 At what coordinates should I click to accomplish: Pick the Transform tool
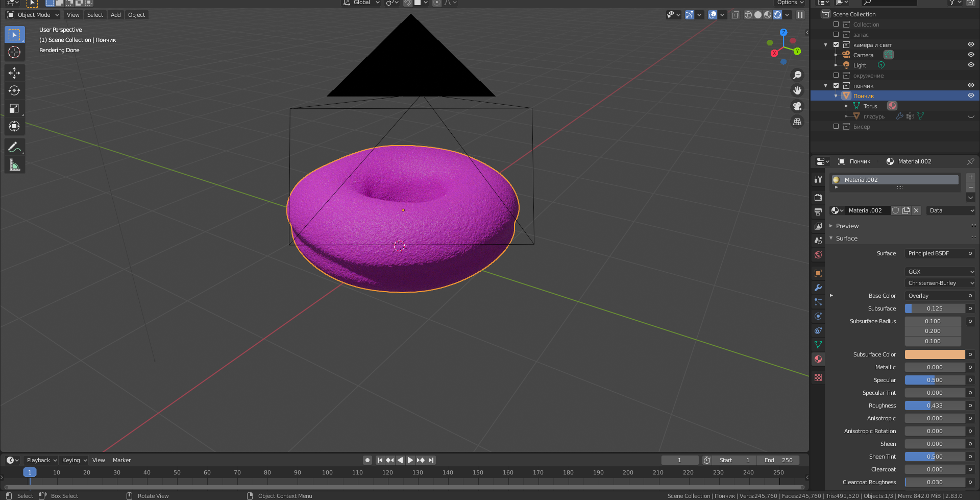click(15, 126)
